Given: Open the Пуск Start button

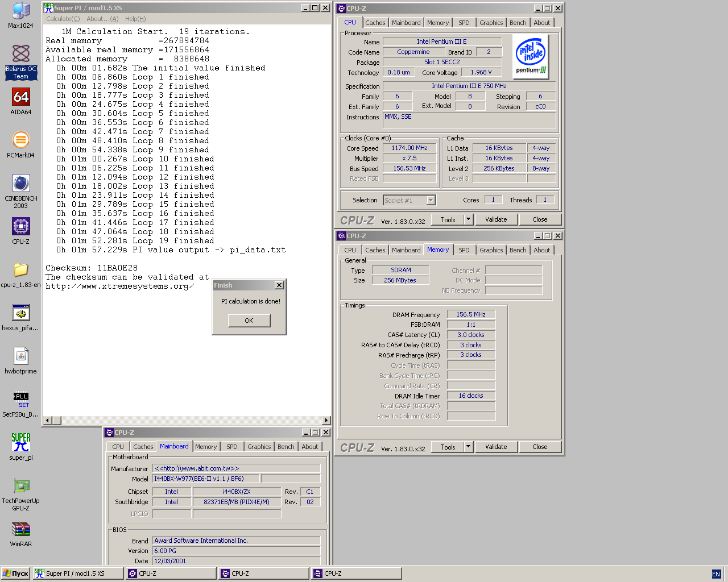Looking at the screenshot, I should [15, 573].
